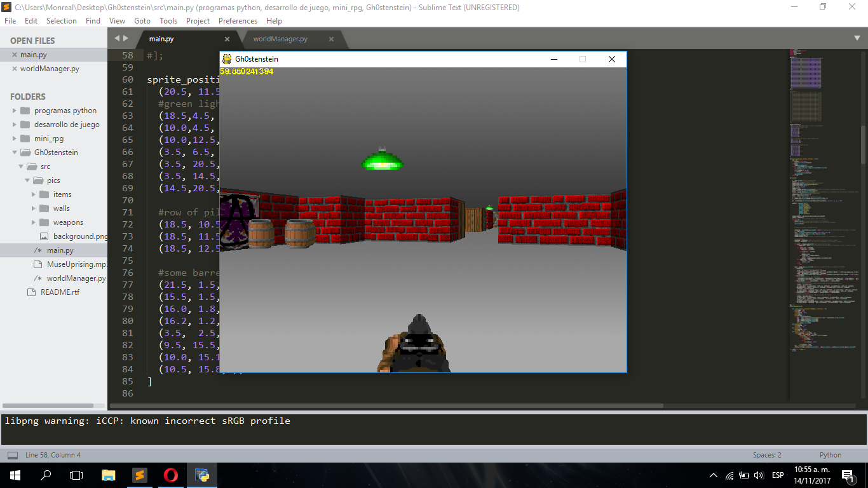Click the volume speaker icon in system tray
Viewport: 868px width, 488px height.
pyautogui.click(x=759, y=475)
